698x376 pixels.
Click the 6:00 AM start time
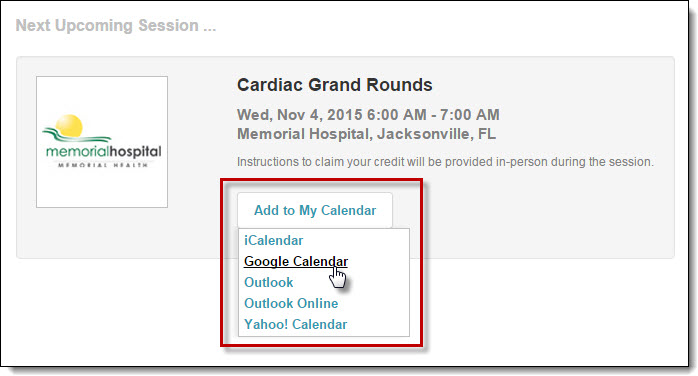[x=396, y=115]
